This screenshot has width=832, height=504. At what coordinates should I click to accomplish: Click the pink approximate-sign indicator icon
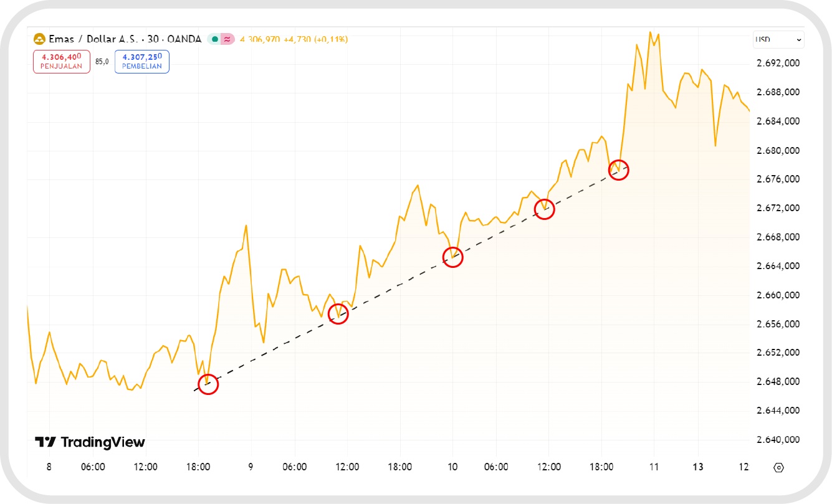coord(227,39)
